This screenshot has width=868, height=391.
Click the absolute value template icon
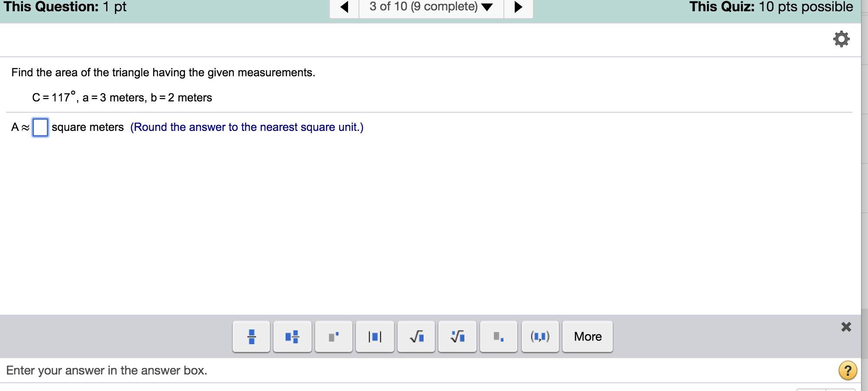click(x=375, y=336)
